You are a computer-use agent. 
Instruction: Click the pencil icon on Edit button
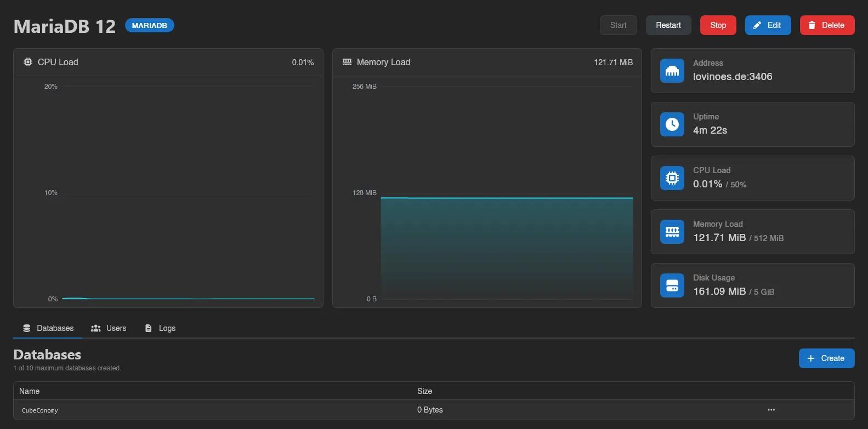(x=757, y=25)
